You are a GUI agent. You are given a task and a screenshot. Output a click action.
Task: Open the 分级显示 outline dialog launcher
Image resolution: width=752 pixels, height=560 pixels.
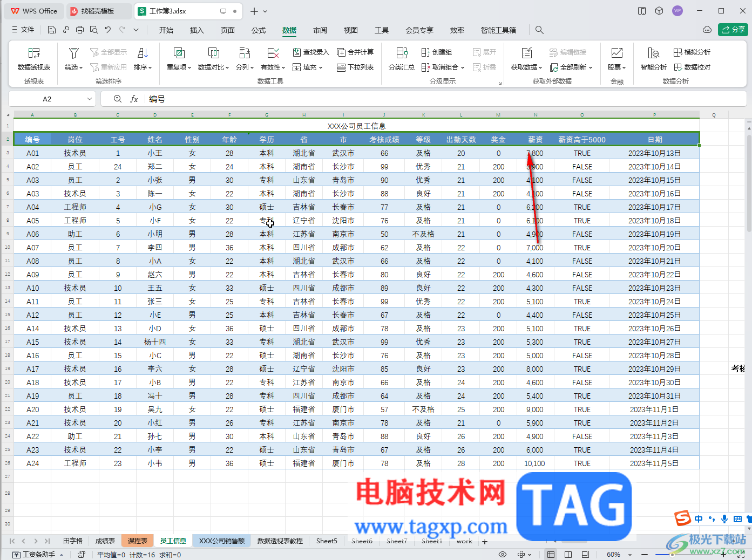pos(500,83)
